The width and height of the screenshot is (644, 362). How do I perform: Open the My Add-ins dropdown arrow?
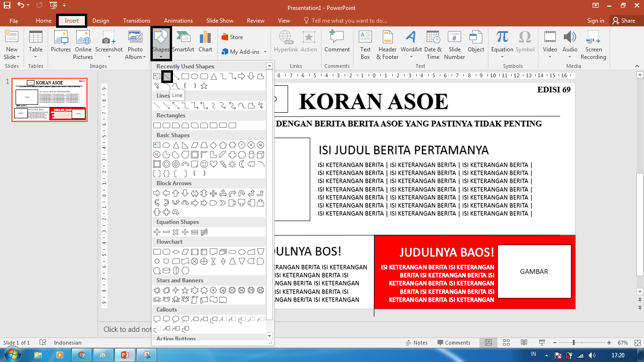click(x=265, y=52)
